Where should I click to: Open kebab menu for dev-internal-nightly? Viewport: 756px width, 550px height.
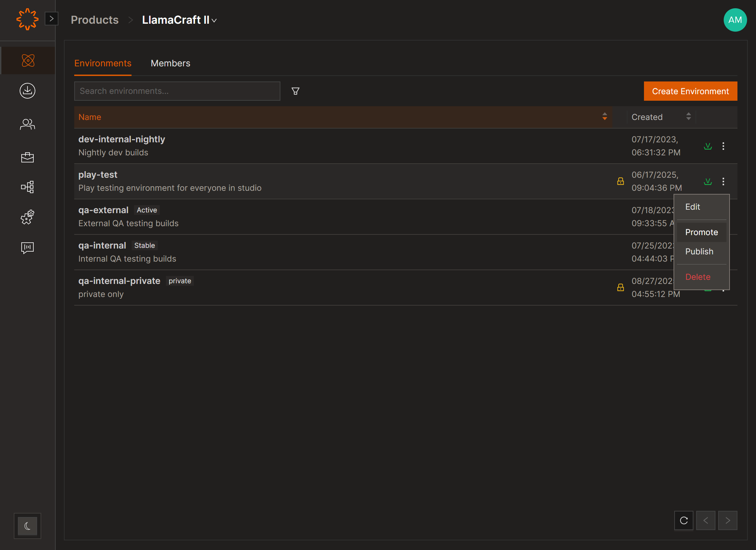click(723, 146)
